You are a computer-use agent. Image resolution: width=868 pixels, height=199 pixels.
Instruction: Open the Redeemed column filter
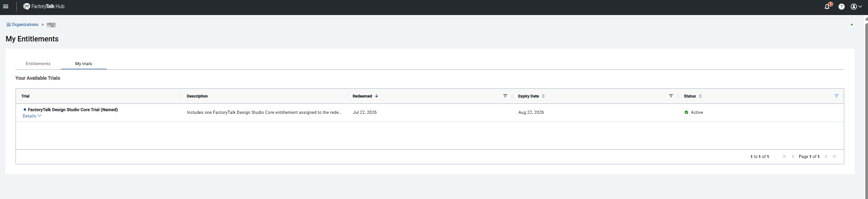(505, 96)
